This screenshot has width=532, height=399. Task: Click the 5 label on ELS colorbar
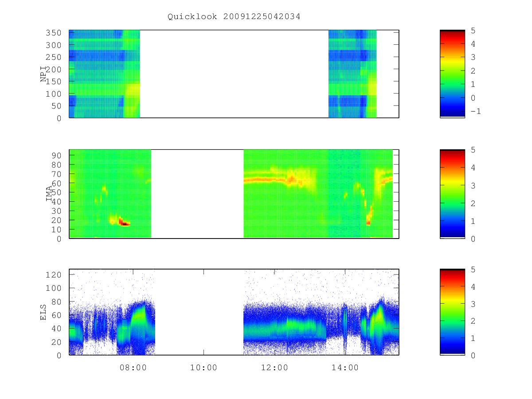point(473,270)
